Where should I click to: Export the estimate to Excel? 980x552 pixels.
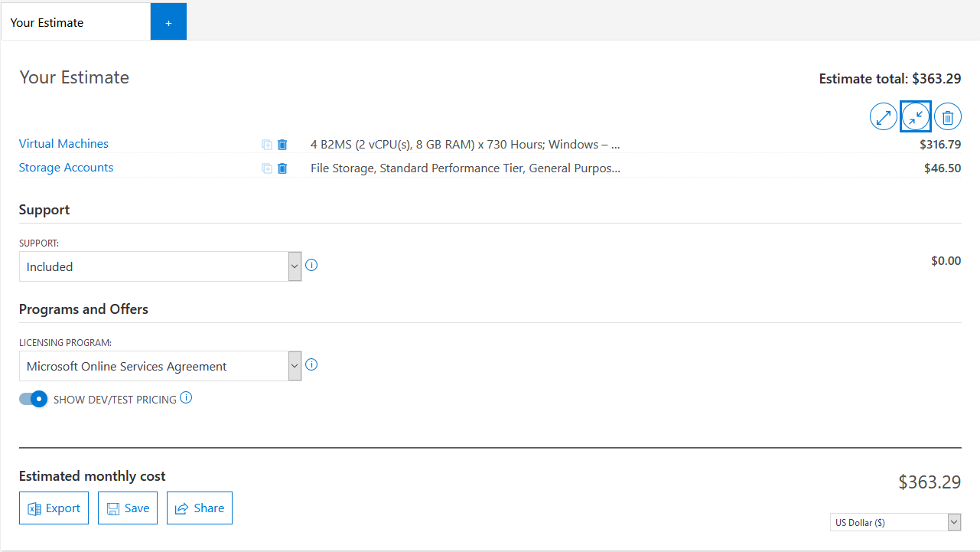click(54, 508)
